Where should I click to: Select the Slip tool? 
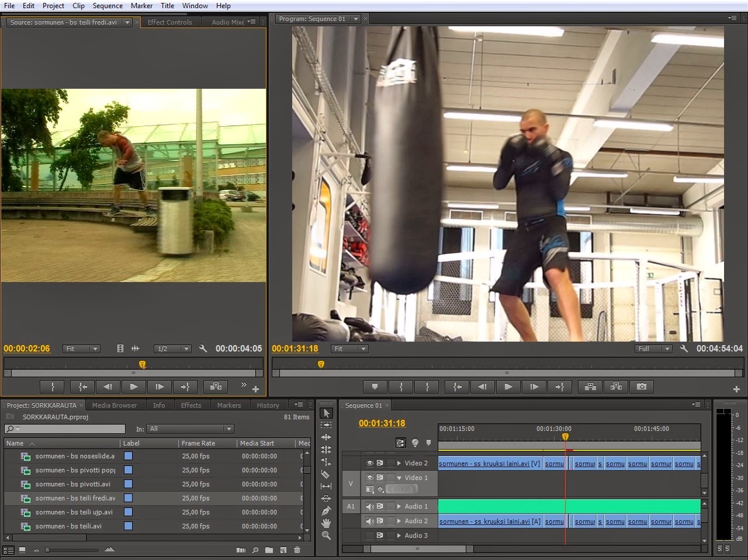click(326, 486)
